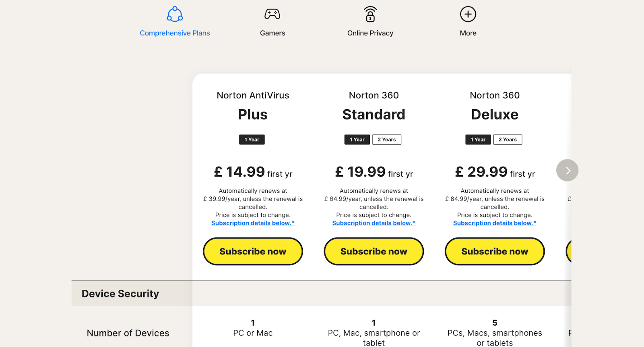Open the More category label
Screen dimensions: 644x347
tap(468, 33)
